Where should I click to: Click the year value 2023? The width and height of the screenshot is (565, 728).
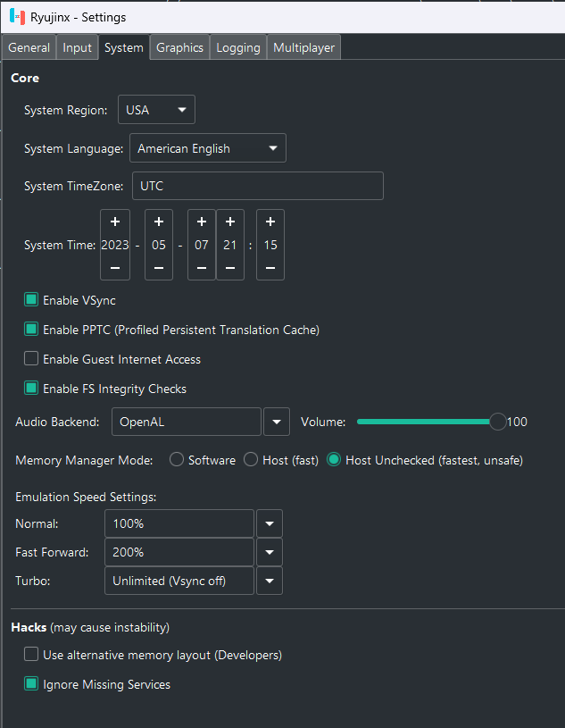tap(115, 245)
